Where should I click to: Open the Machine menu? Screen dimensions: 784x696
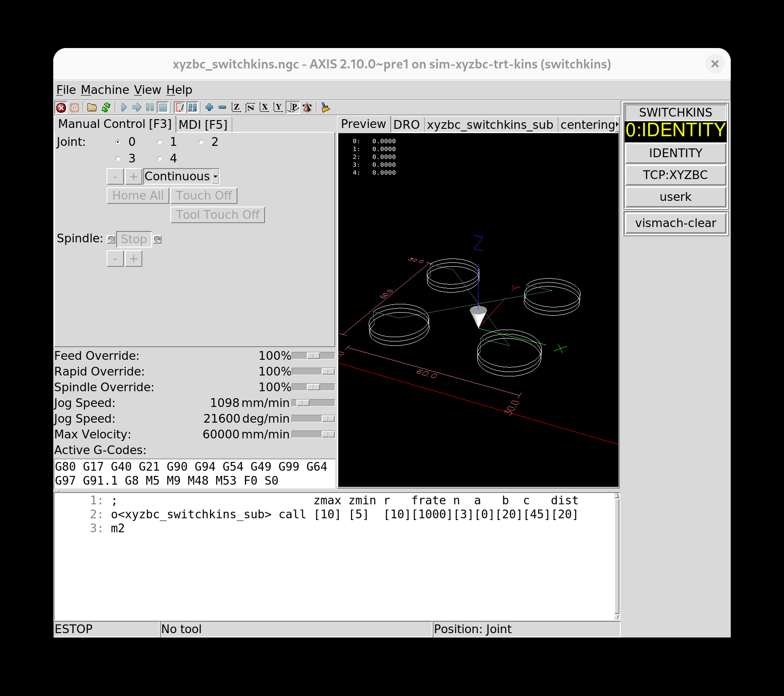pyautogui.click(x=105, y=90)
